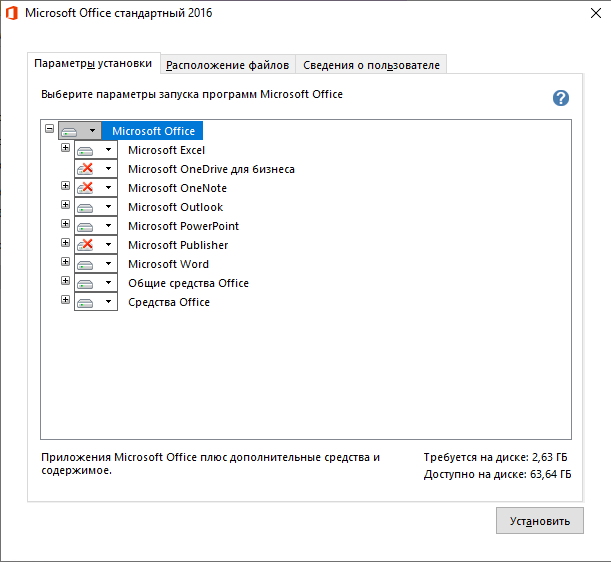Image resolution: width=611 pixels, height=562 pixels.
Task: Select Средства Office label in tree
Action: pos(169,302)
